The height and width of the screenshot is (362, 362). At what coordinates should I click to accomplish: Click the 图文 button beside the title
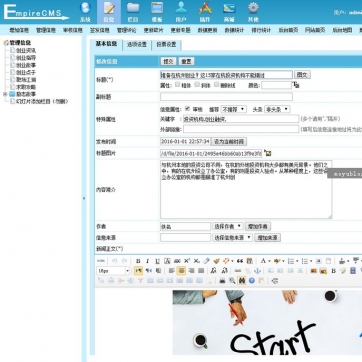[302, 75]
